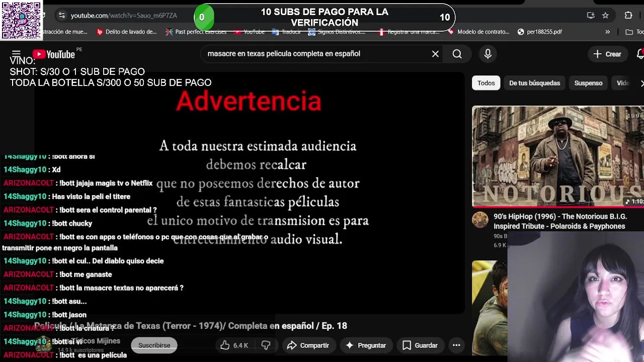Open the YouTube hamburger guide menu
This screenshot has height=362, width=644.
(x=16, y=54)
